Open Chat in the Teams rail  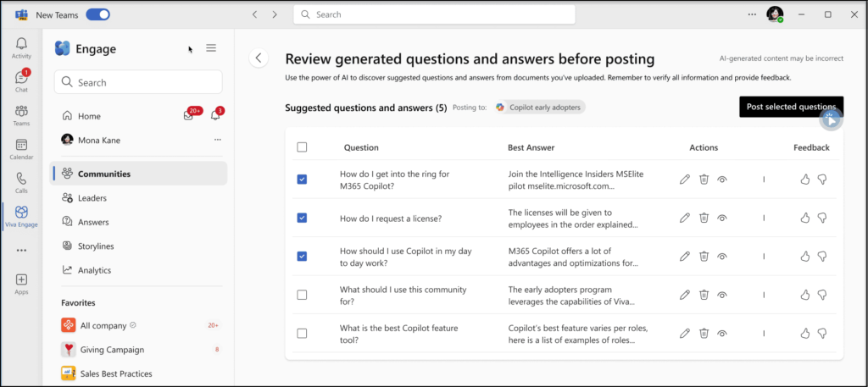[x=21, y=81]
